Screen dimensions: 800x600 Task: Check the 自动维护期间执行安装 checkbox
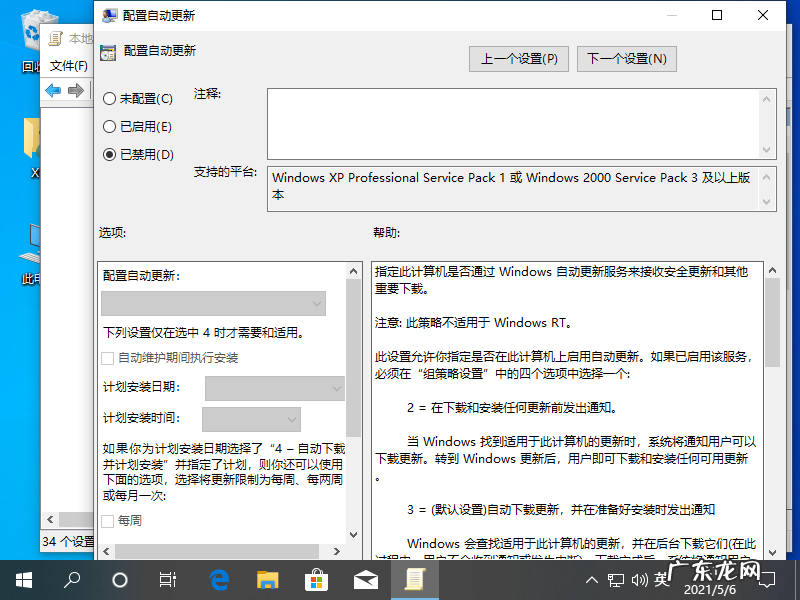point(108,359)
